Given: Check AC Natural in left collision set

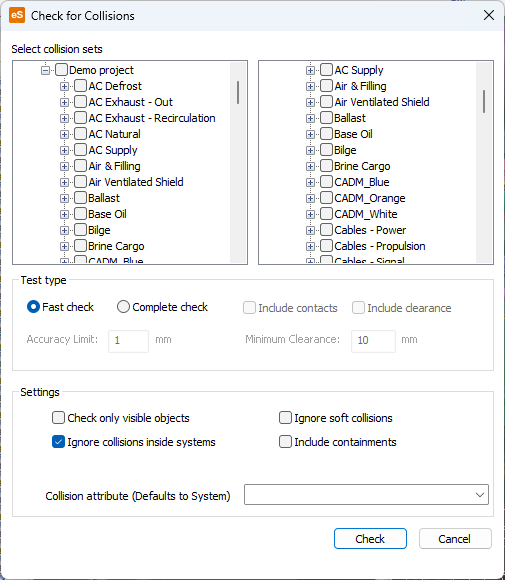Looking at the screenshot, I should (81, 134).
